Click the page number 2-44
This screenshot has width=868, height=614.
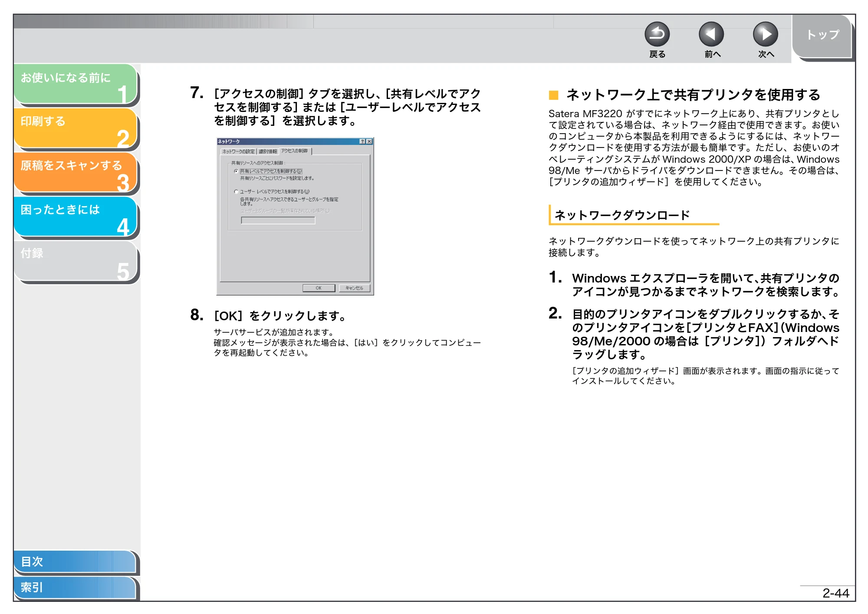pos(835,593)
